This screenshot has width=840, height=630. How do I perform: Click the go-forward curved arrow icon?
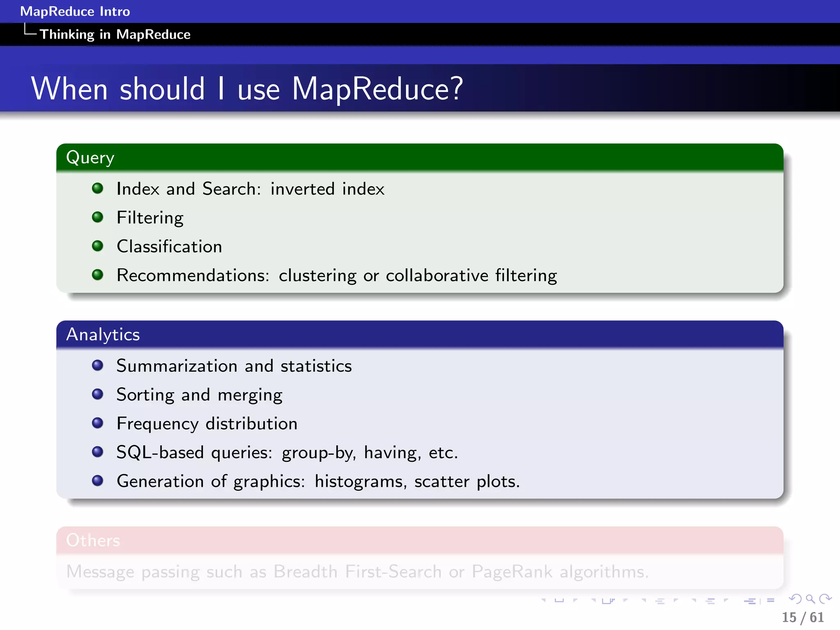(825, 599)
